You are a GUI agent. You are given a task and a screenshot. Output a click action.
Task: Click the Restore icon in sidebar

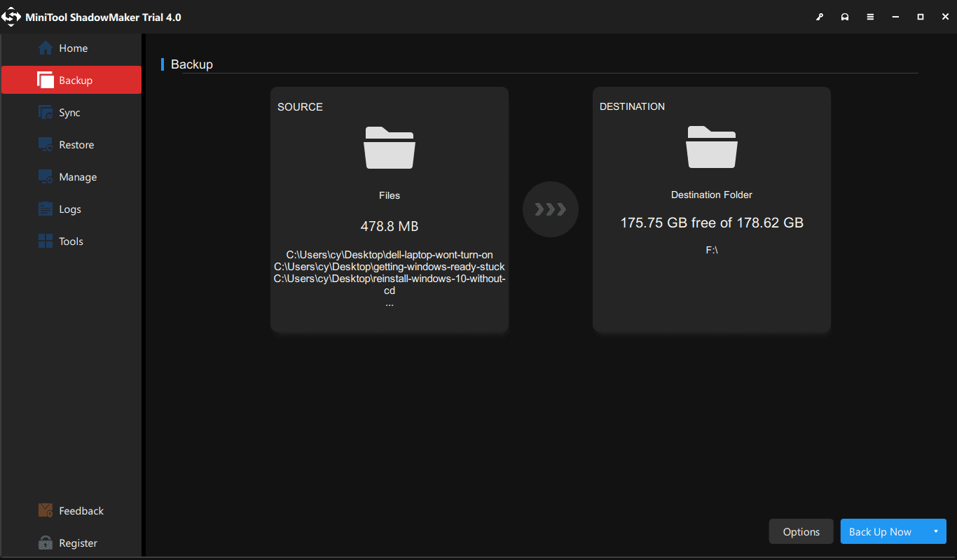[46, 144]
